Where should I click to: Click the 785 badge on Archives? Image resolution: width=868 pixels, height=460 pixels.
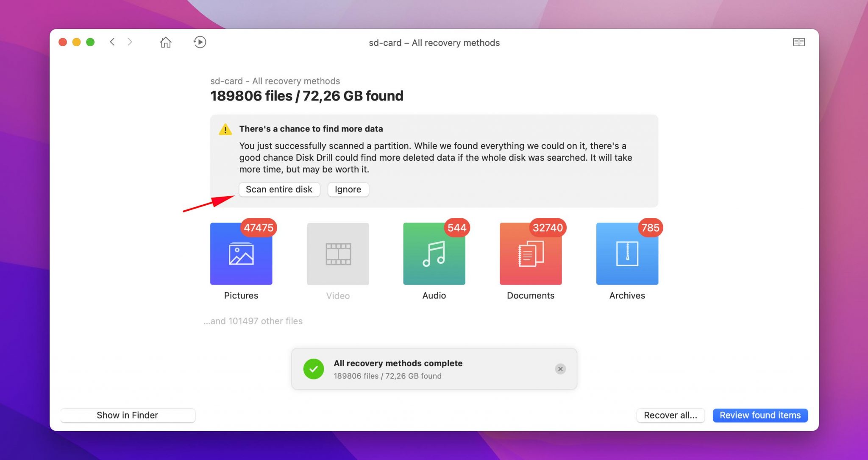(x=650, y=228)
